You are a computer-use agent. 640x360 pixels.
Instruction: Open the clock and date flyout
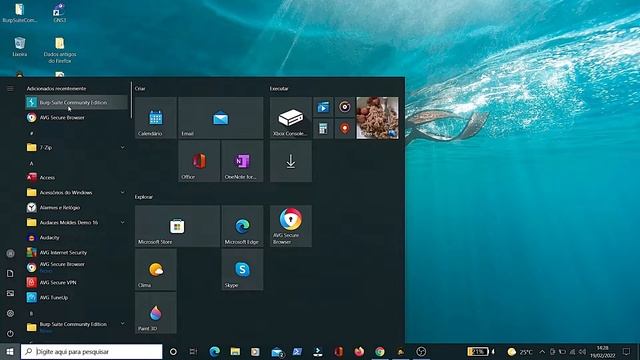(602, 351)
